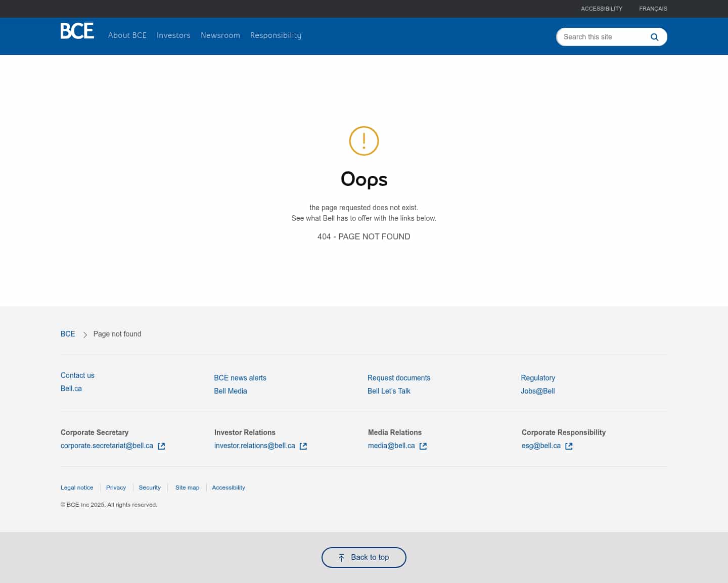
Task: Open the About BCE menu item
Action: click(127, 35)
